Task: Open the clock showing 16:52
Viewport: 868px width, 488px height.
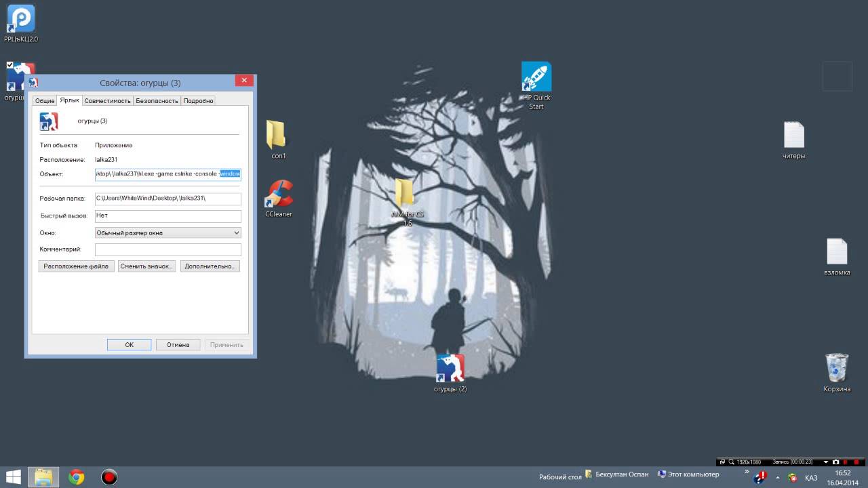Action: pos(843,477)
